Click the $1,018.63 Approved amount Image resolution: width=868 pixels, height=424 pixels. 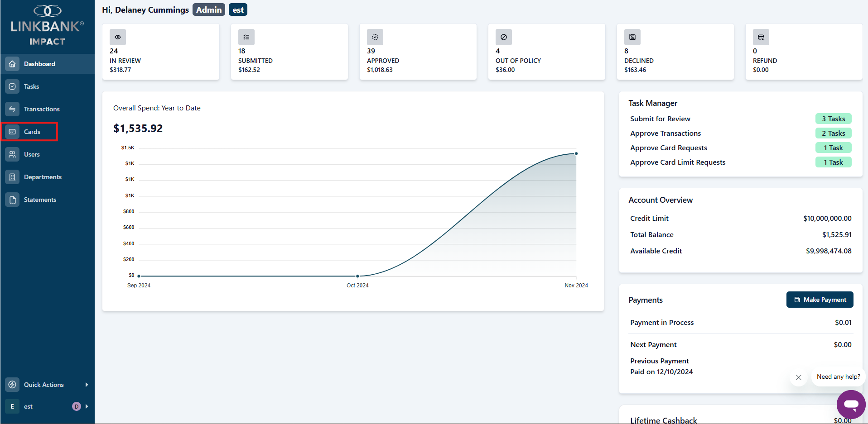(x=380, y=70)
